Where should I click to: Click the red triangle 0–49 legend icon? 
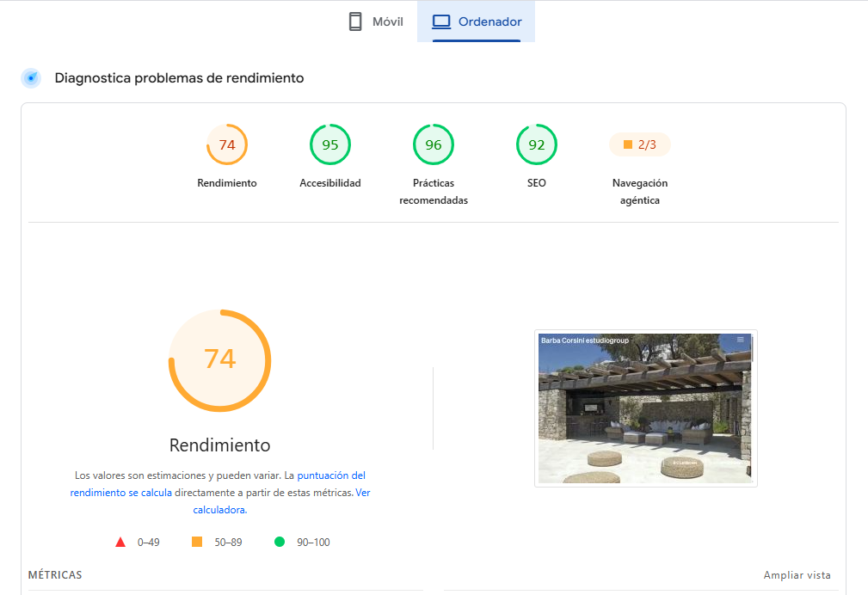pyautogui.click(x=120, y=542)
